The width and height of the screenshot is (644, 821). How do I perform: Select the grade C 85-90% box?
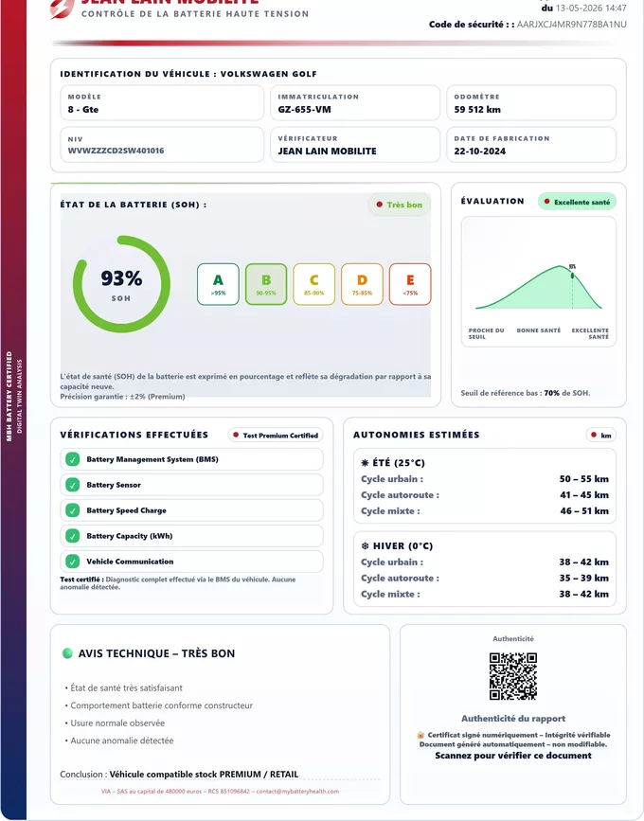pyautogui.click(x=314, y=284)
